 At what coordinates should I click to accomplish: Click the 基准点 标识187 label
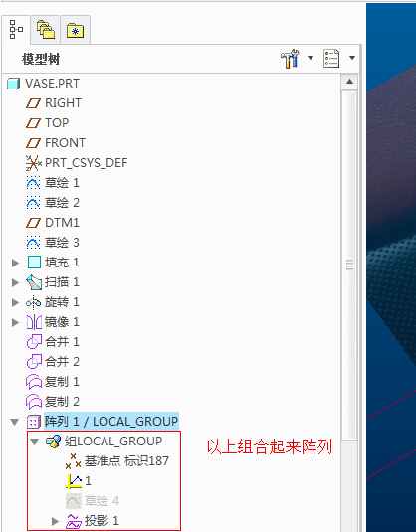[x=126, y=461]
